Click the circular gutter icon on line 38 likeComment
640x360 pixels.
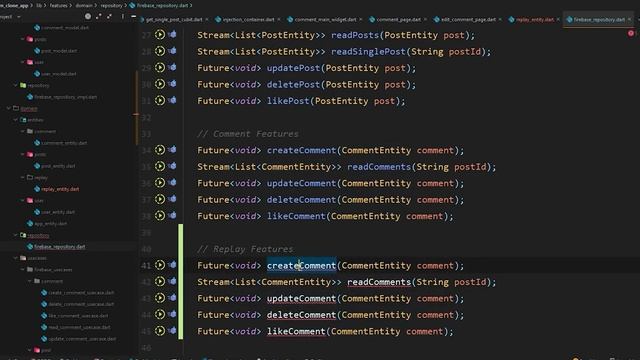tap(160, 216)
